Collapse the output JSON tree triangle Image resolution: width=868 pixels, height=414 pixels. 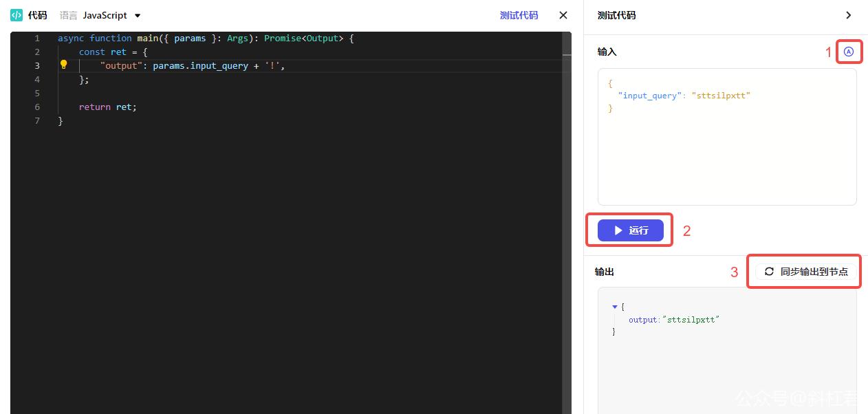pos(615,307)
